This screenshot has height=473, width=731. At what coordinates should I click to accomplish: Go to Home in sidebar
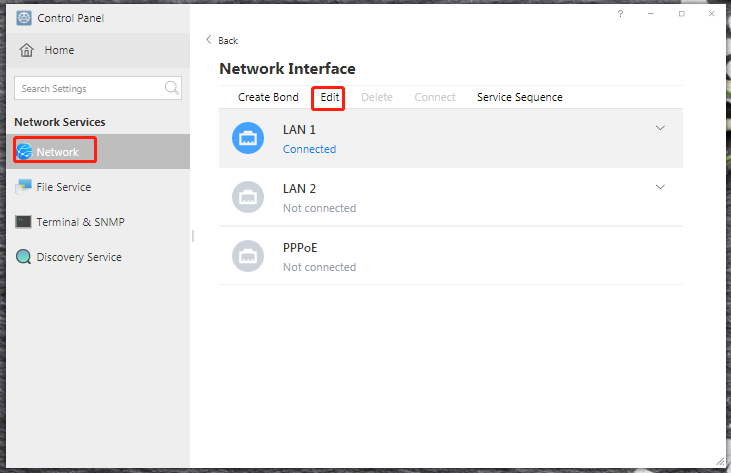98,50
